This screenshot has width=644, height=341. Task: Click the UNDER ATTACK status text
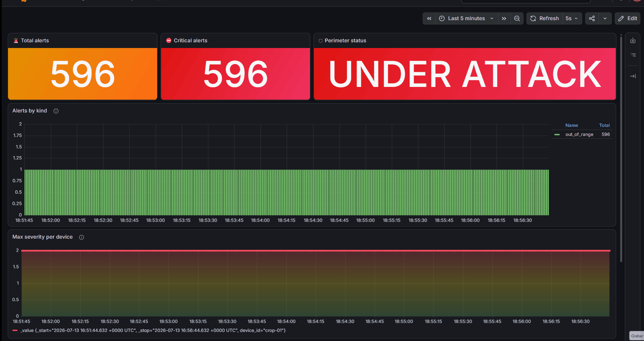click(x=465, y=74)
